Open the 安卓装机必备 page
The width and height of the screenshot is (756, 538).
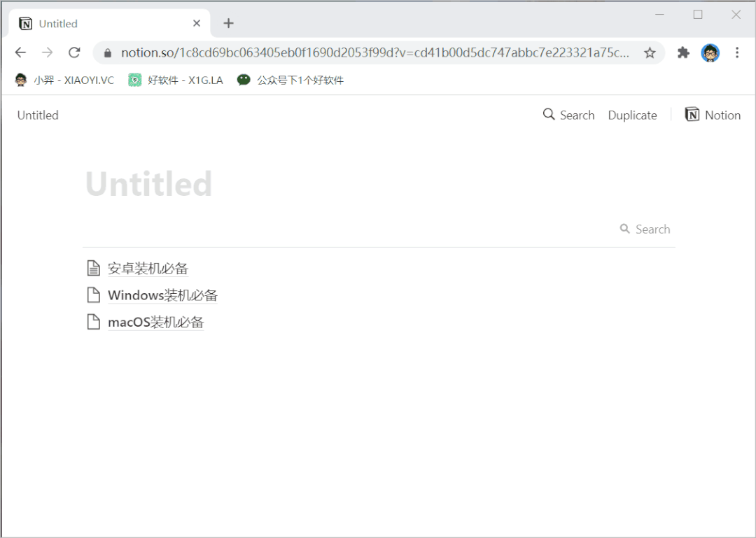pos(148,269)
